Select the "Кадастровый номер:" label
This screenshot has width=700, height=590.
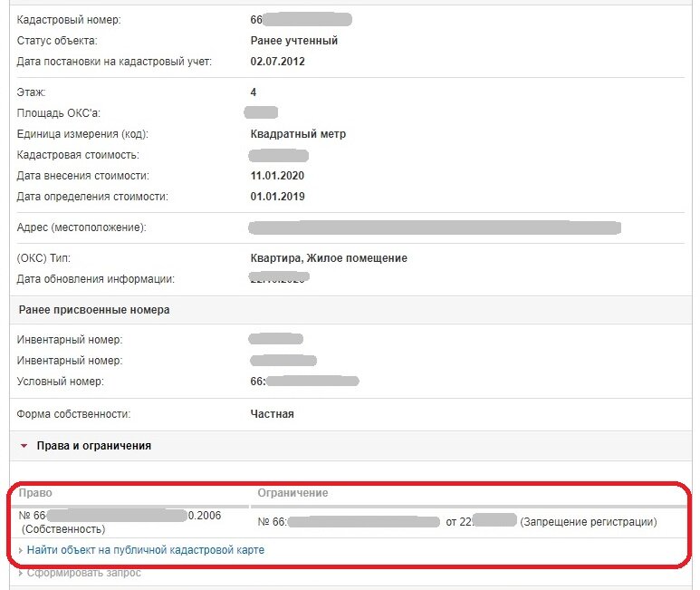69,20
